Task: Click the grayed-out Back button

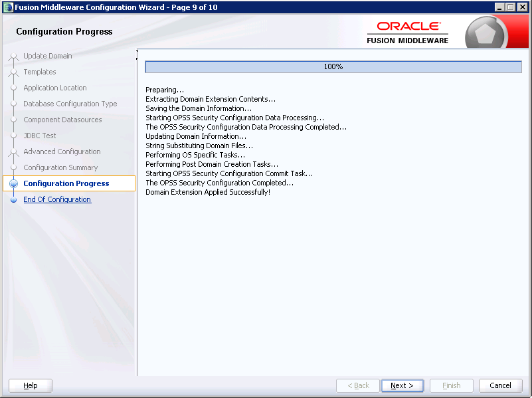Action: point(358,385)
